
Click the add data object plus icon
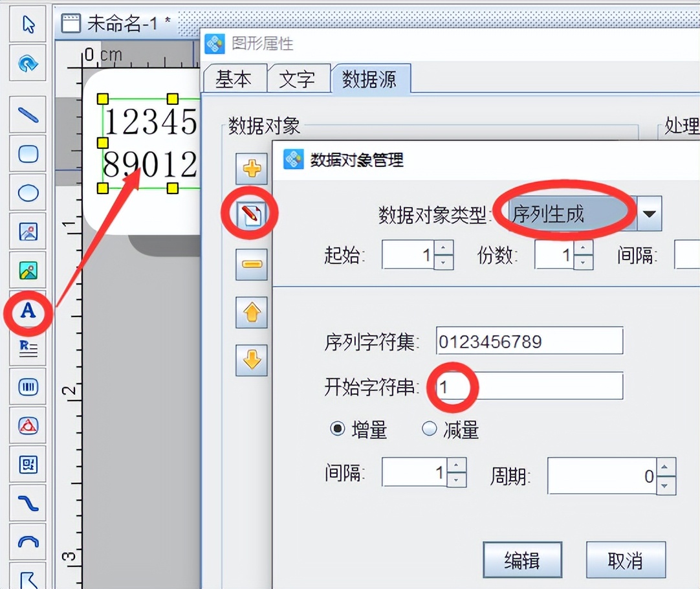[250, 169]
